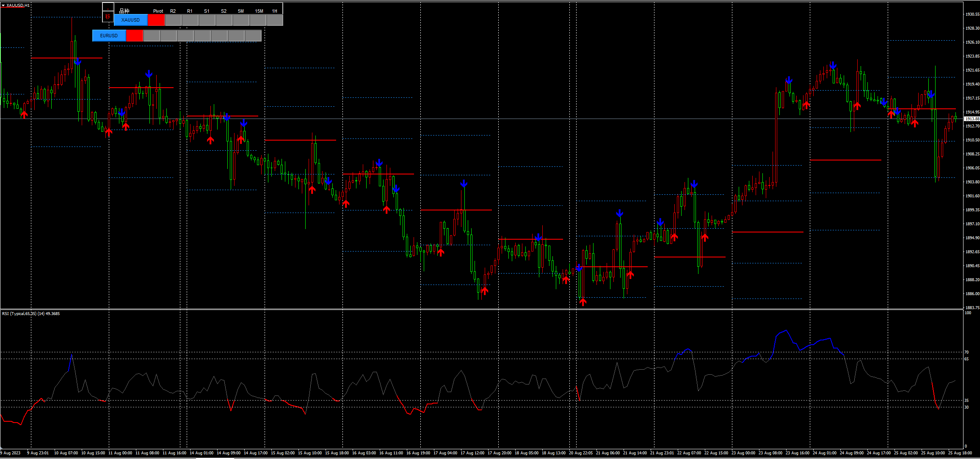Click the red up arrow at the lowest candle near 20 Aug 22:05
Screen dimensions: 980x459
coord(583,301)
